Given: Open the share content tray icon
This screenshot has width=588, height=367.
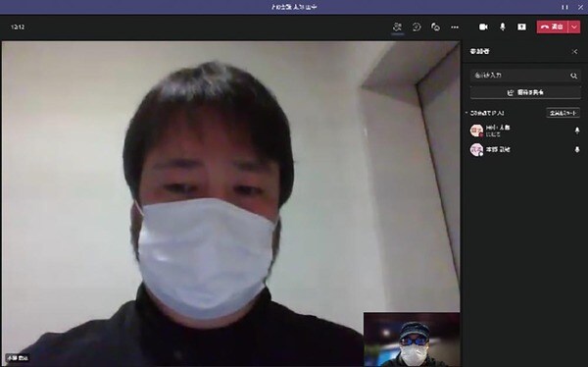Looking at the screenshot, I should coord(521,27).
